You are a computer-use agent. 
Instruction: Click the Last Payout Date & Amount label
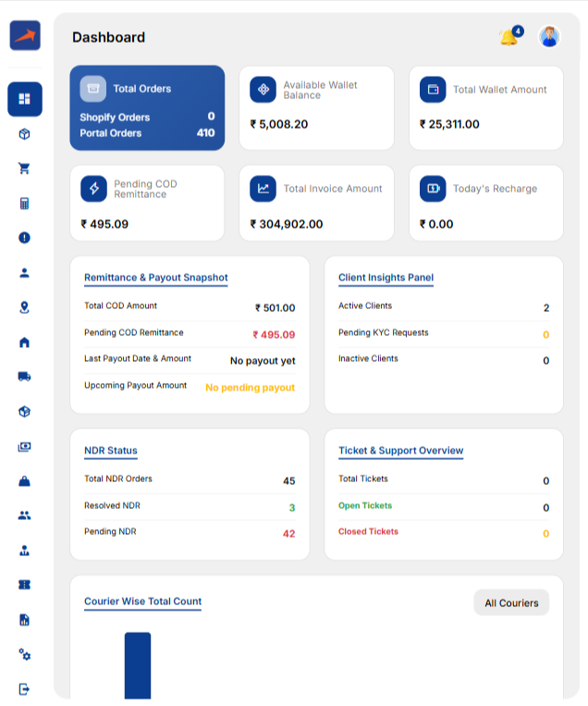tap(138, 358)
